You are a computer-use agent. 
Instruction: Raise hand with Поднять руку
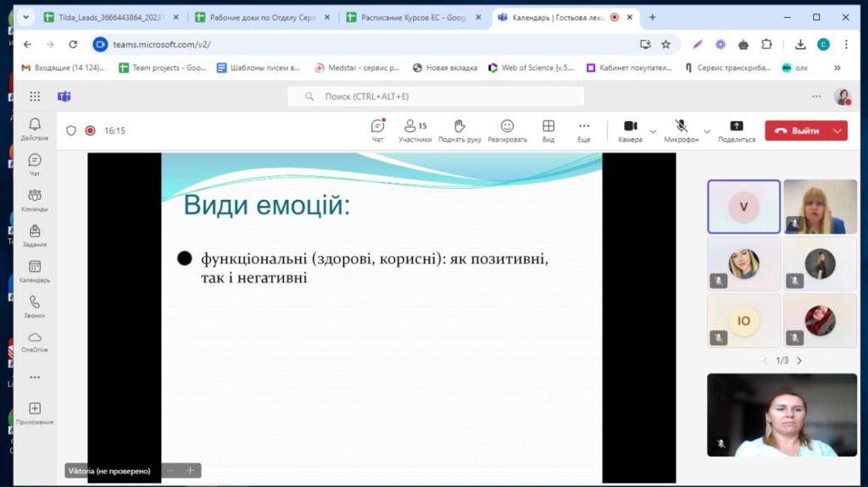[459, 130]
